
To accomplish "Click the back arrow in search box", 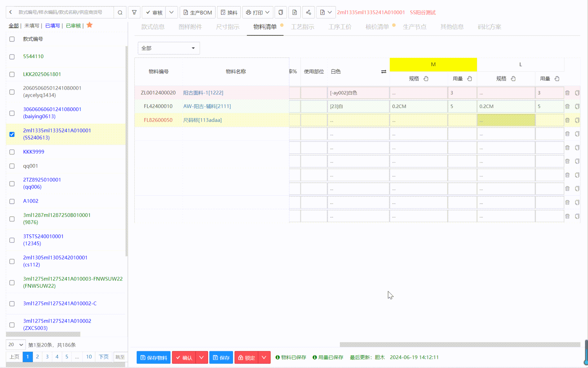I will 11,12.
